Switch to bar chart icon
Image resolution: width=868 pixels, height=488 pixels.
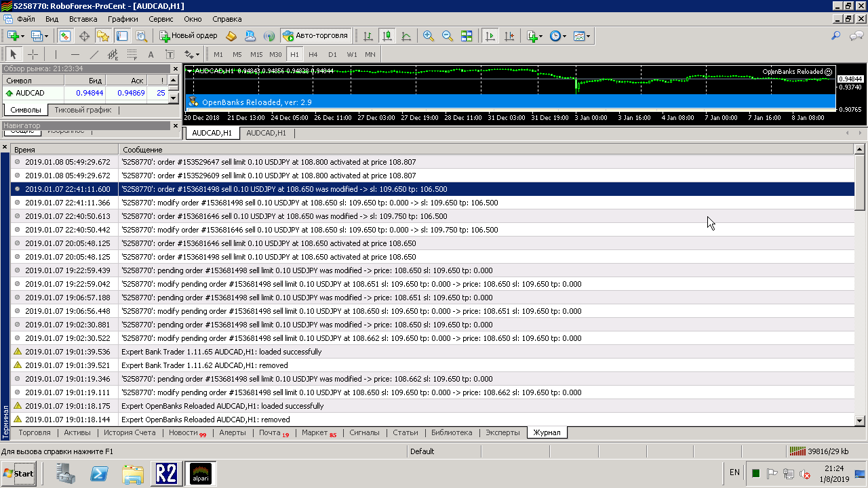(x=368, y=36)
